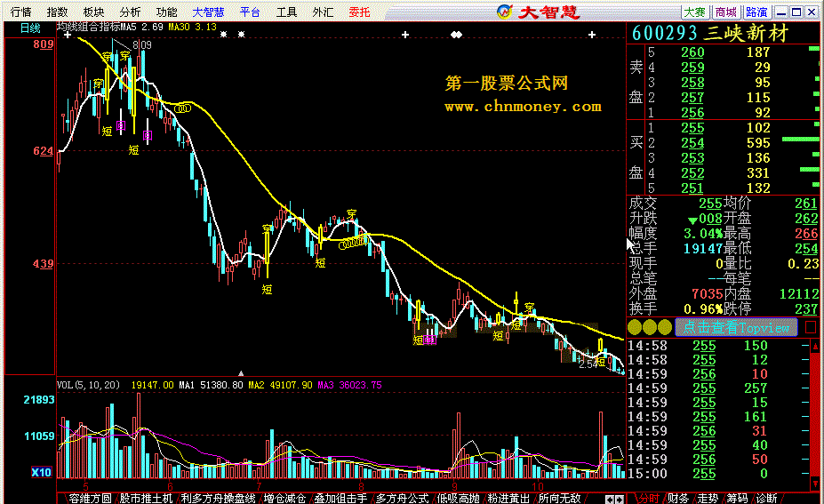Open the 平台 menu
Viewport: 824px width, 504px height.
click(x=250, y=12)
